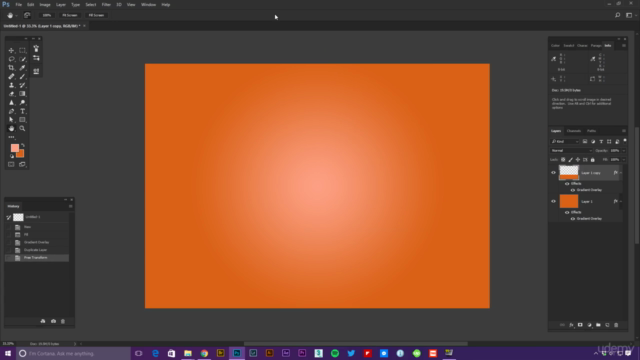Select the Healing Brush tool
Image resolution: width=640 pixels, height=360 pixels.
tap(11, 76)
